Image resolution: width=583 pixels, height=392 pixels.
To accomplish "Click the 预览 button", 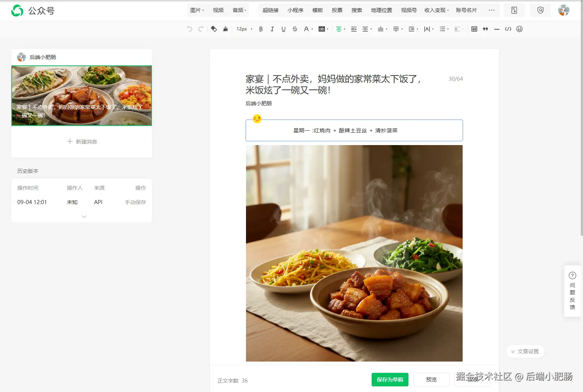I will click(431, 380).
